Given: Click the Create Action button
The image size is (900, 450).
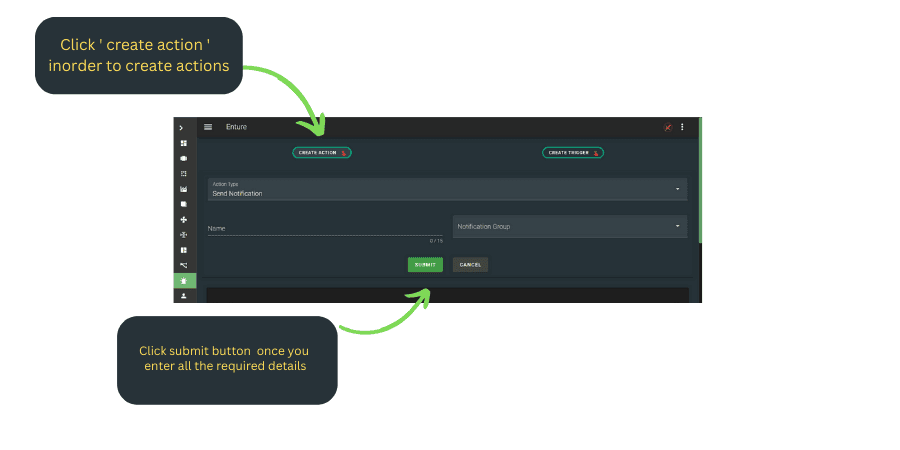Looking at the screenshot, I should pyautogui.click(x=321, y=153).
